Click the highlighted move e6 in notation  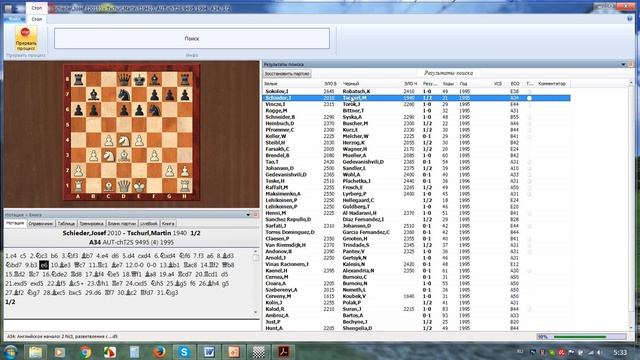coord(44,265)
